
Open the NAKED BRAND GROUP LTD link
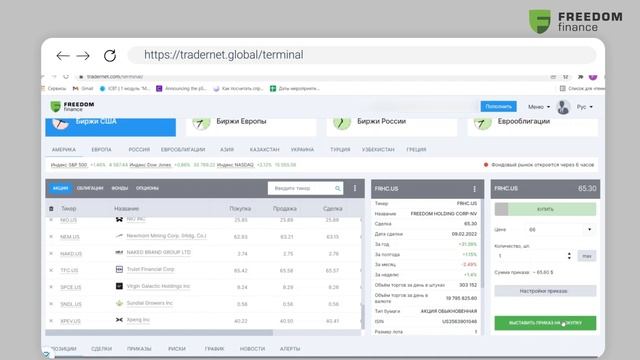(159, 252)
